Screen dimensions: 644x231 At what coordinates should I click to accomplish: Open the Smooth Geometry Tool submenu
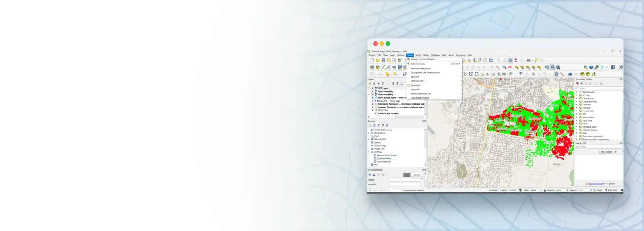(434, 93)
